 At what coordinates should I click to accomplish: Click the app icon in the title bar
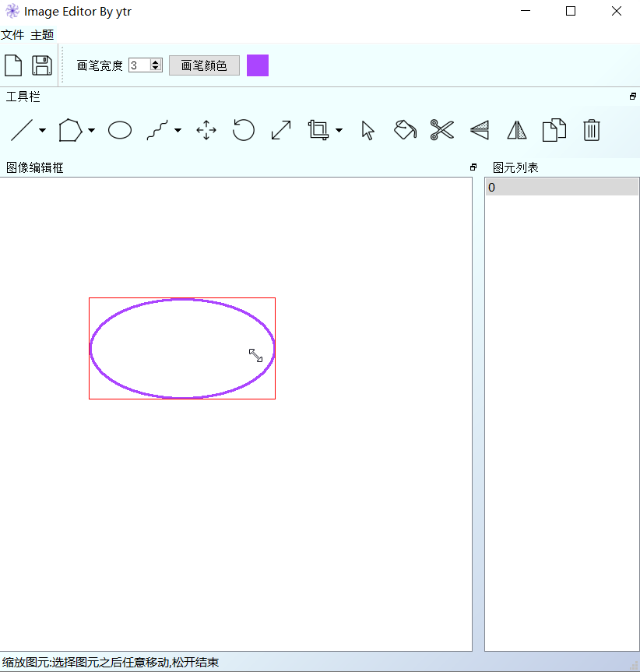point(12,11)
